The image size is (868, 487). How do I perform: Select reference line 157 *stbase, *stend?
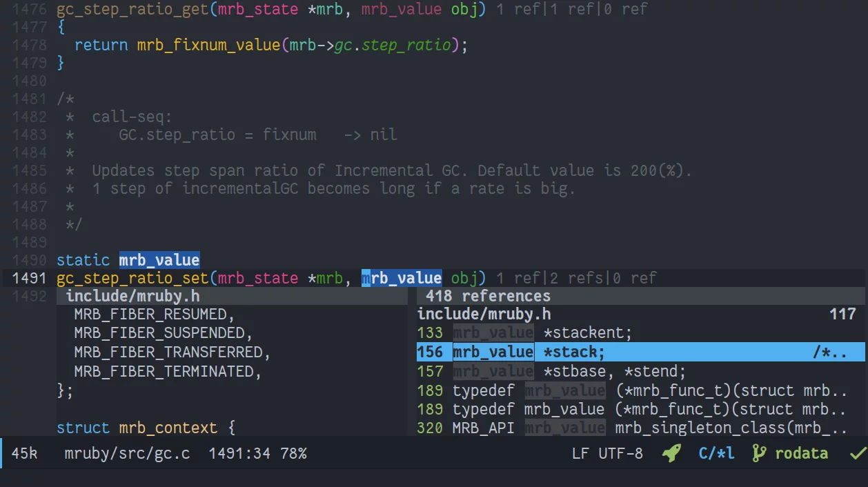coord(640,371)
